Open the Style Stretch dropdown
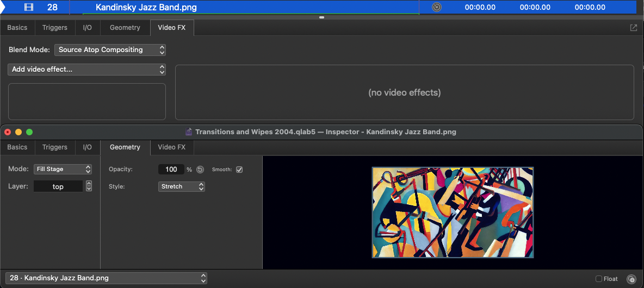Screen dimensions: 644x288 182,186
